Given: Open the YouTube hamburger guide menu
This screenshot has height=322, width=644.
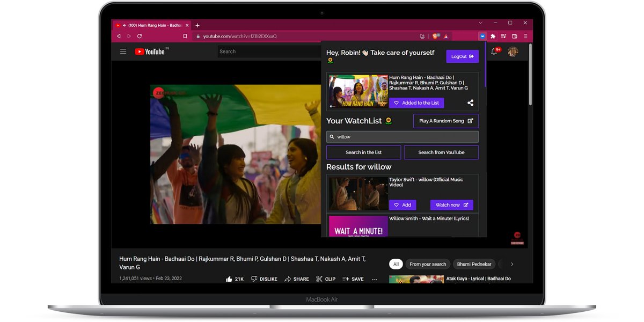Looking at the screenshot, I should click(123, 52).
